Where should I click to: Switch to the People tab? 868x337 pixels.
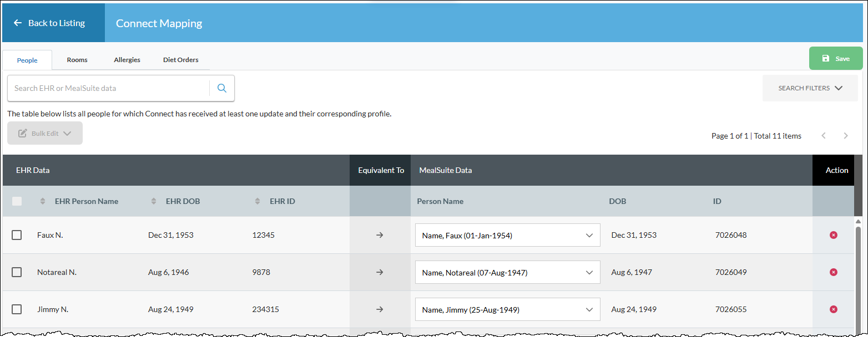(27, 60)
